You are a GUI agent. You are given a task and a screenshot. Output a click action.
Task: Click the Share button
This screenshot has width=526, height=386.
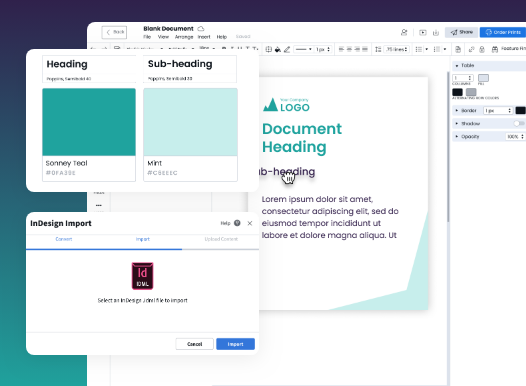[x=462, y=32]
